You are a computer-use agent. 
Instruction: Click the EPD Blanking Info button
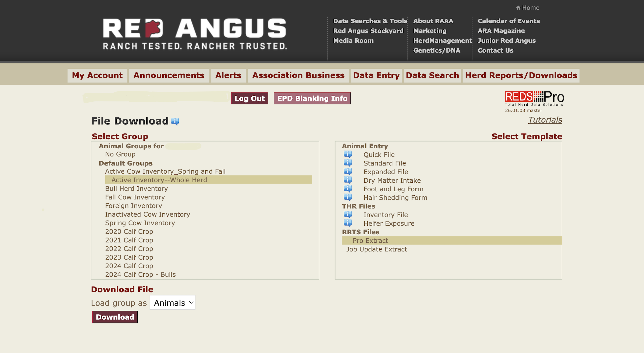tap(312, 98)
